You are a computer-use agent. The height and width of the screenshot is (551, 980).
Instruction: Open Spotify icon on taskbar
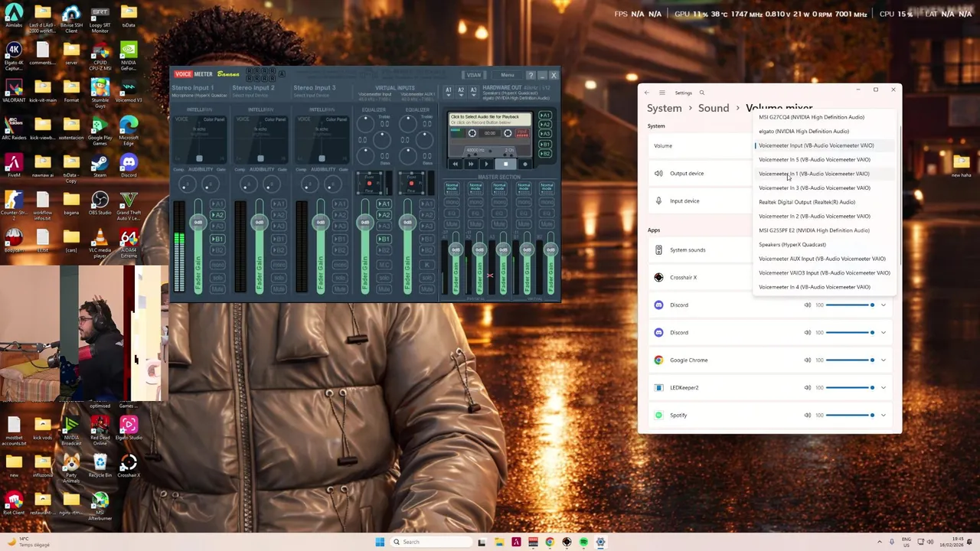583,542
